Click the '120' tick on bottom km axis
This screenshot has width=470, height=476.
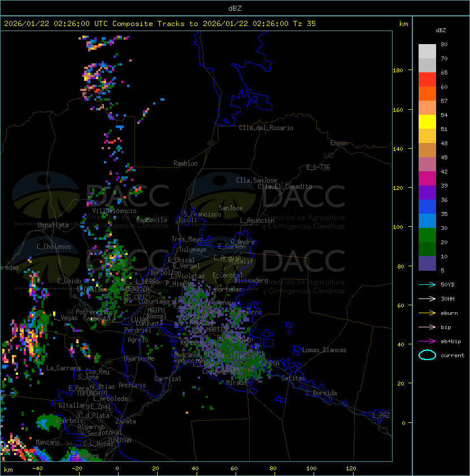click(x=350, y=469)
